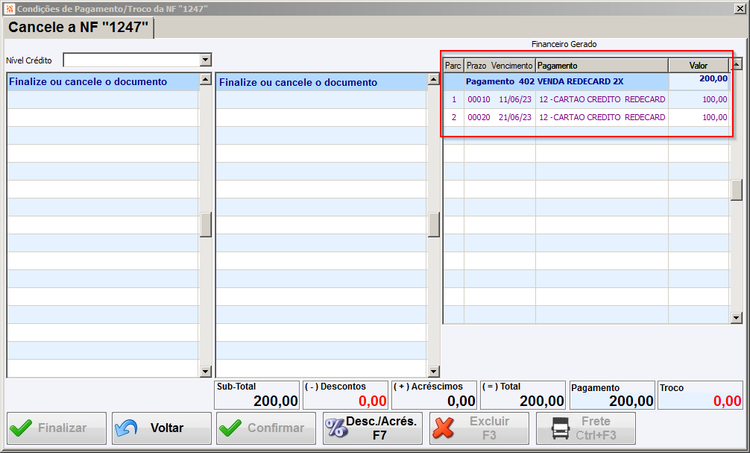The image size is (750, 453).
Task: Select installment row with due date 11/06/23
Action: (586, 99)
